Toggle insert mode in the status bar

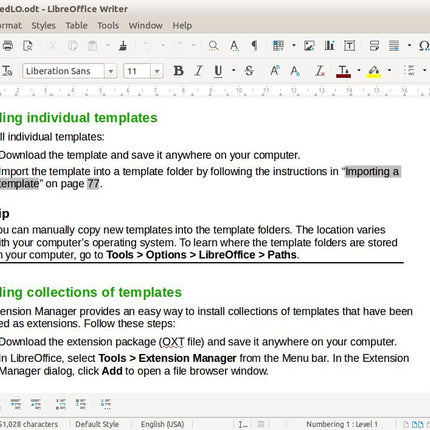click(x=243, y=424)
